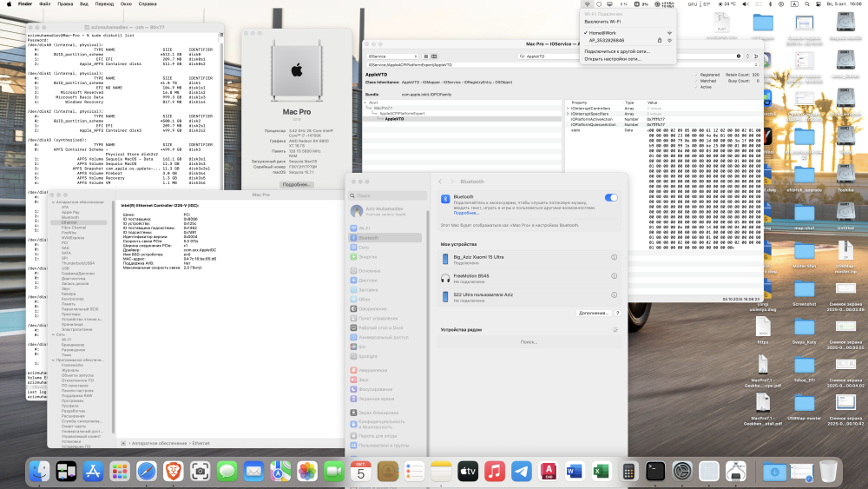
Task: Open AutoCAD in the Dock
Action: point(548,472)
